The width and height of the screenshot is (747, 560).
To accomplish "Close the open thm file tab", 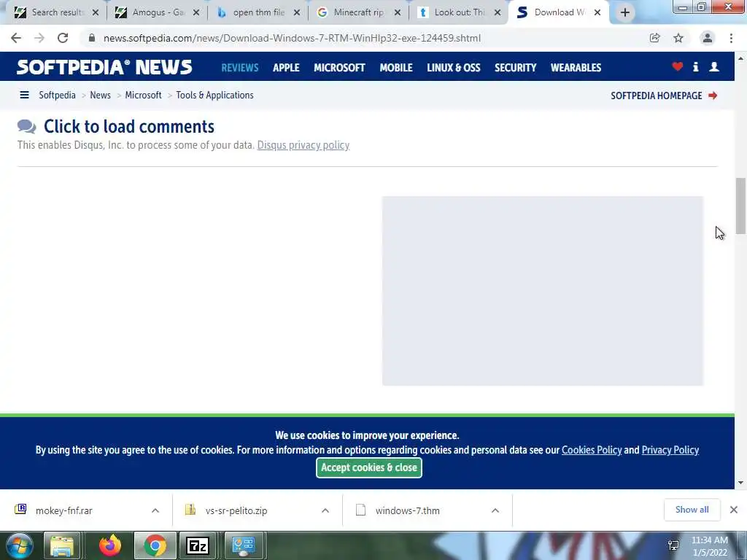I will (x=297, y=12).
